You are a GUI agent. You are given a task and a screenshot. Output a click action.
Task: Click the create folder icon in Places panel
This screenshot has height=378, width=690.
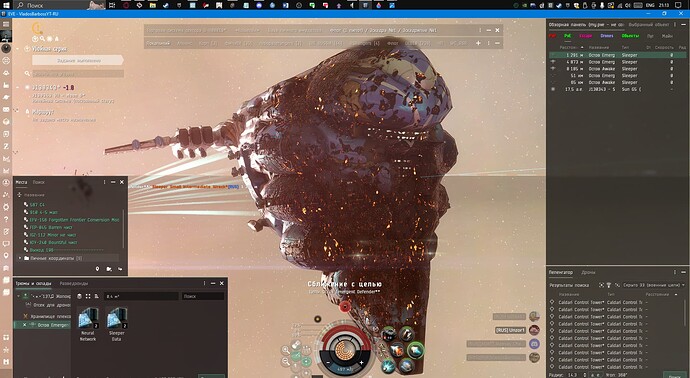(x=109, y=269)
